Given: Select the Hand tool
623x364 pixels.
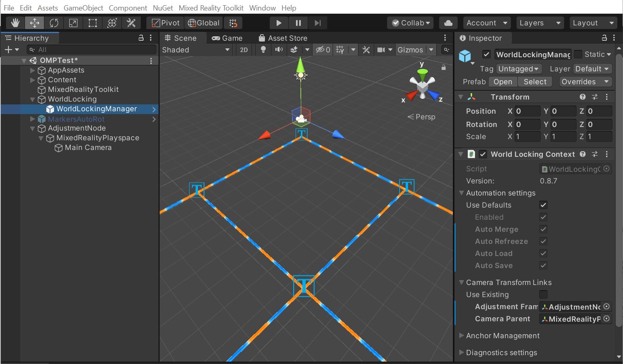Looking at the screenshot, I should (x=15, y=23).
